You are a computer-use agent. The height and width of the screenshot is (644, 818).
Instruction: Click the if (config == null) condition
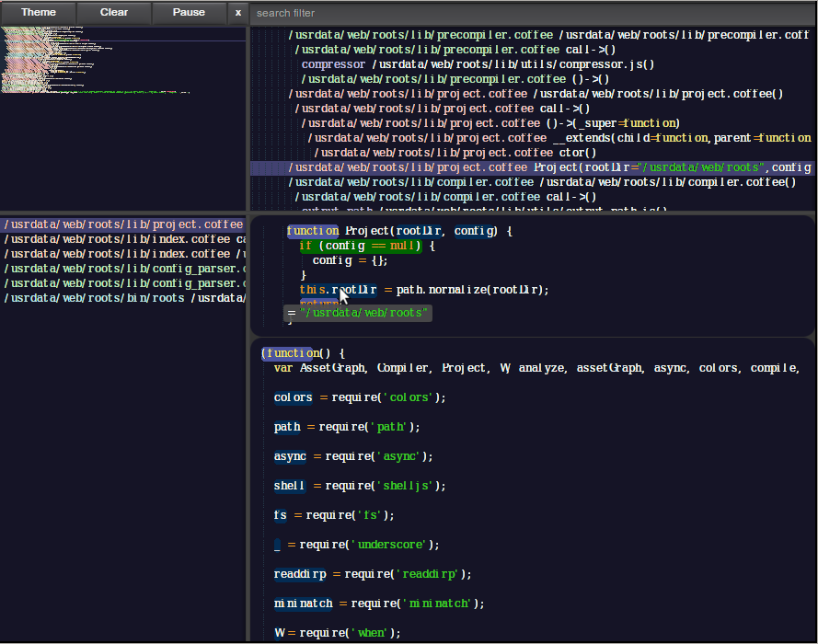(x=361, y=246)
